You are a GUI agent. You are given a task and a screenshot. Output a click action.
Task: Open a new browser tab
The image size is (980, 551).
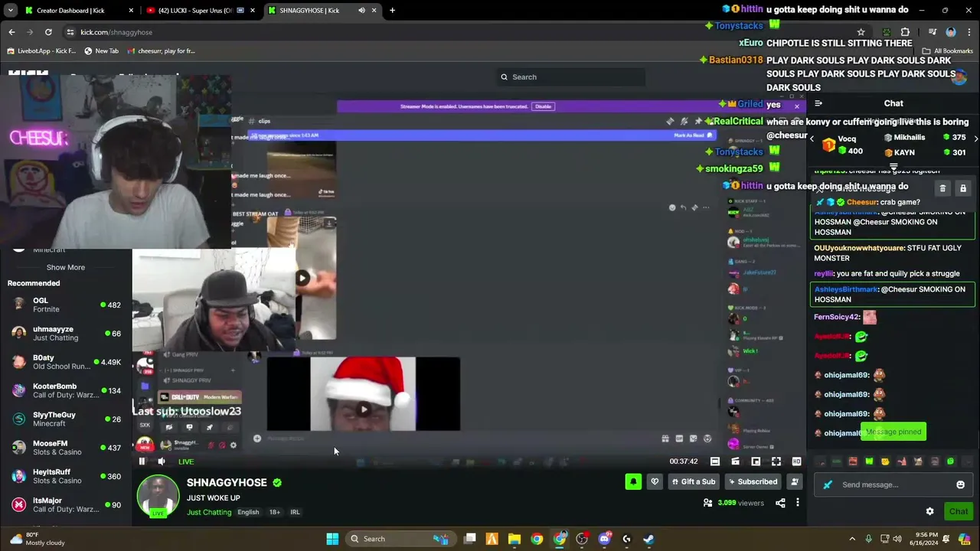pyautogui.click(x=392, y=11)
